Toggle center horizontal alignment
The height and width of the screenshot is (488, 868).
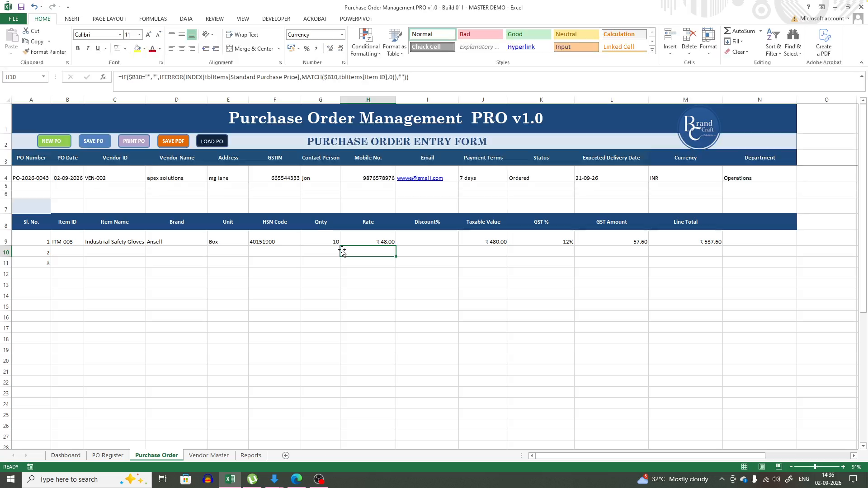(181, 48)
